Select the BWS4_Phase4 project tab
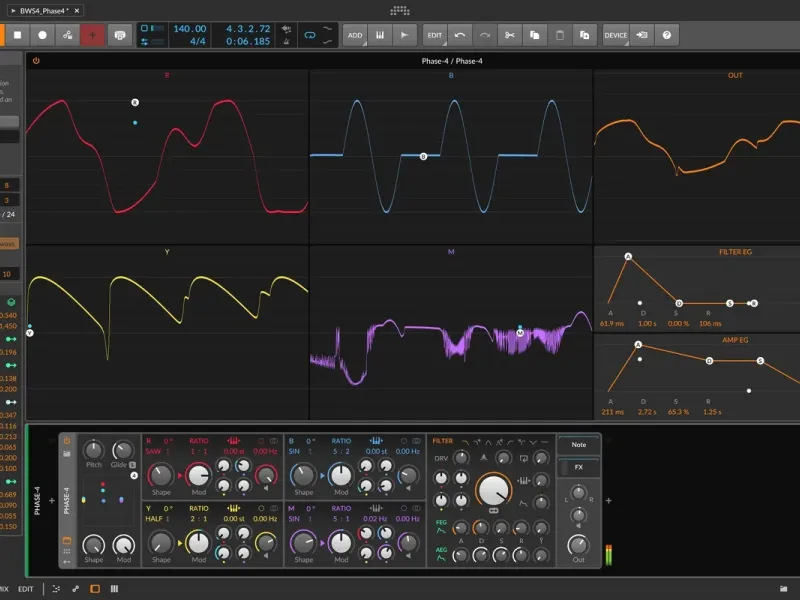 tap(45, 10)
